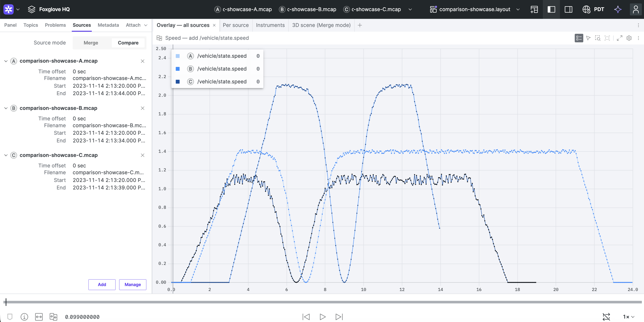Activate the zoom region tool
This screenshot has height=322, width=644.
[x=598, y=38]
